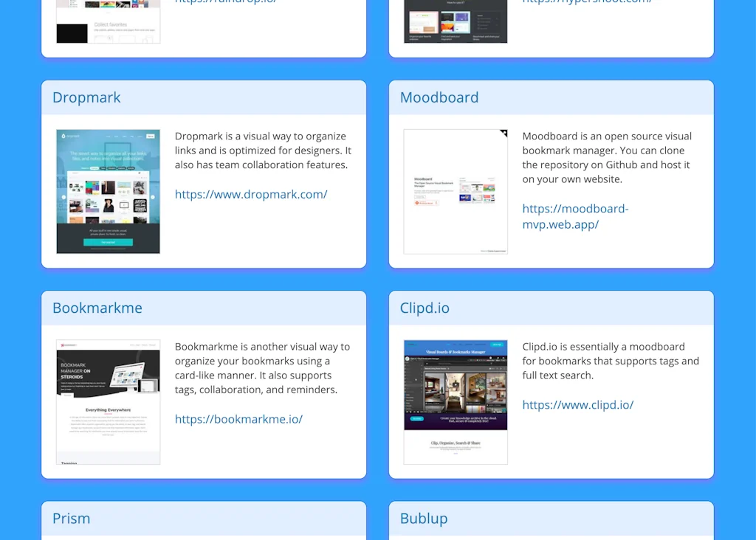Open the https://www.dropmark.com/ link

pos(251,194)
